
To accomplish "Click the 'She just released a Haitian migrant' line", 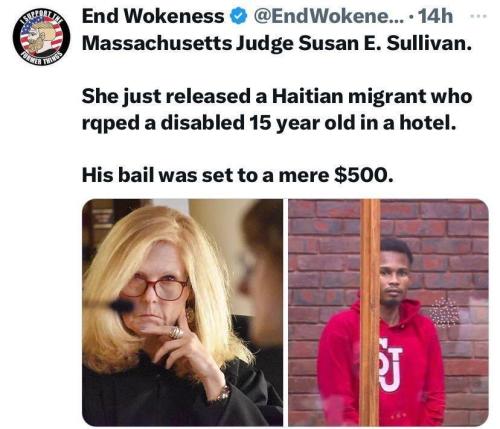I will point(256,97).
